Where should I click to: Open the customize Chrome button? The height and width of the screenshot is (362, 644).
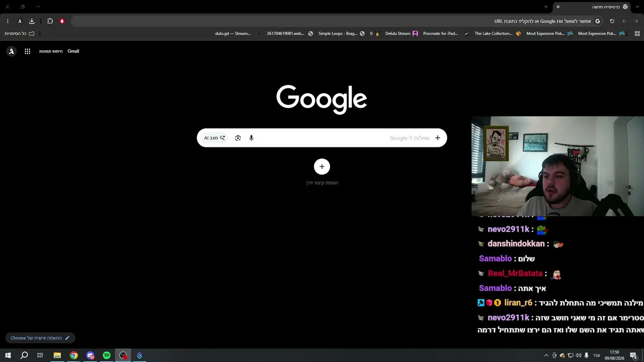pyautogui.click(x=40, y=338)
